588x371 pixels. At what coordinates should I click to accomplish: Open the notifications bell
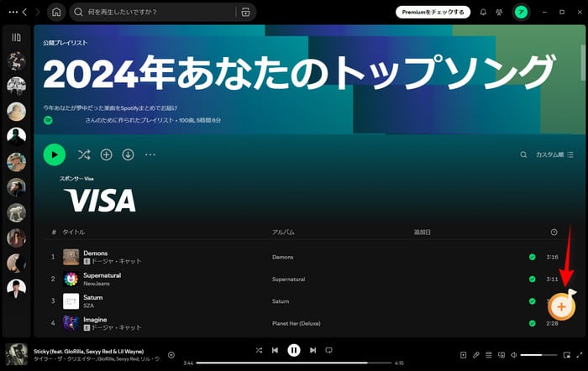pos(483,12)
